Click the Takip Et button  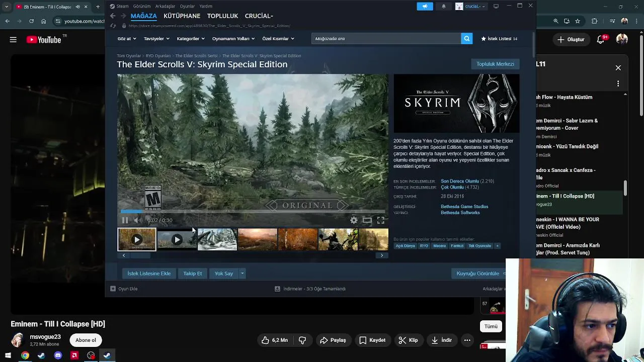tap(193, 274)
